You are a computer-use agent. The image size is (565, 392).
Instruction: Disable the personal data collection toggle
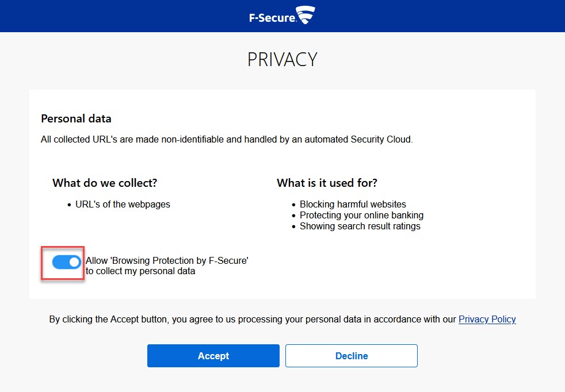coord(67,262)
